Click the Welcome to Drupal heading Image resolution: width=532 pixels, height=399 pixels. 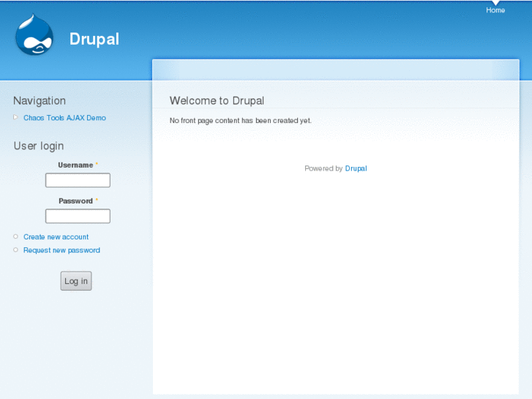click(217, 100)
